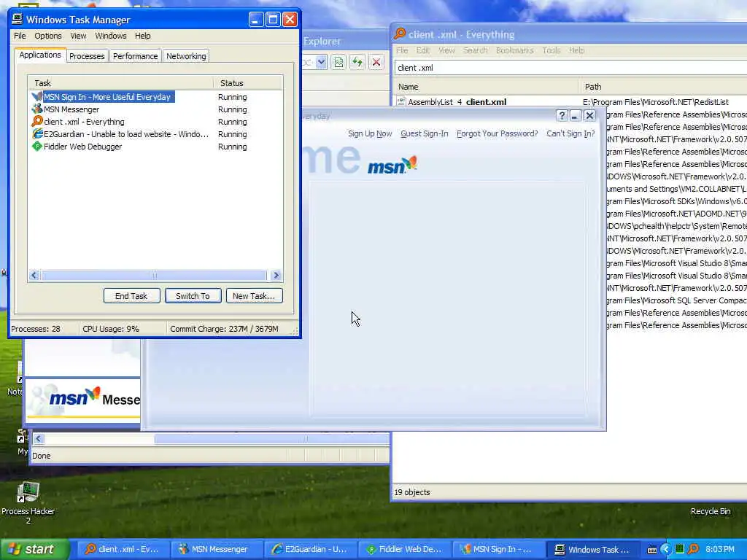Select the Applications tab
The width and height of the screenshot is (747, 560).
click(40, 55)
